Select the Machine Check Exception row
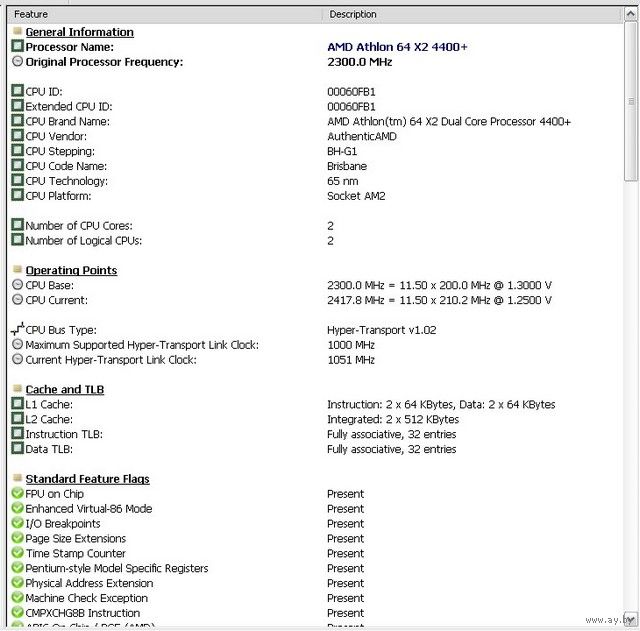Image resolution: width=640 pixels, height=631 pixels. 314,598
